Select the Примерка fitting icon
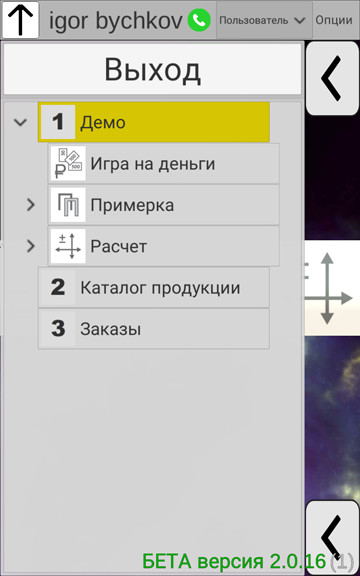 [x=68, y=205]
